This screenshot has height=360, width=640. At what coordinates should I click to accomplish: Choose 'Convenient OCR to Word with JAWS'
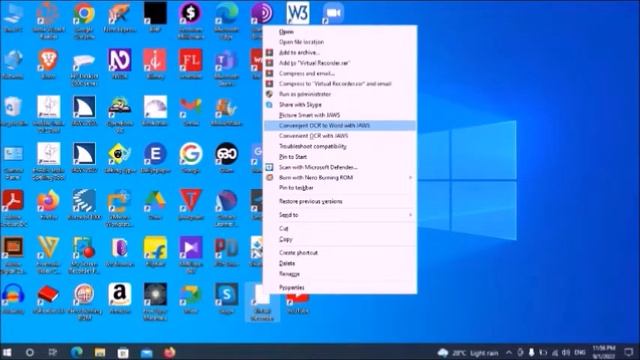(340, 125)
